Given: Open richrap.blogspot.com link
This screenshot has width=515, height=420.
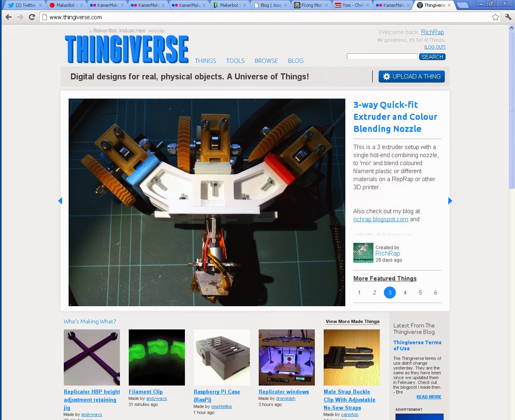Looking at the screenshot, I should (381, 219).
